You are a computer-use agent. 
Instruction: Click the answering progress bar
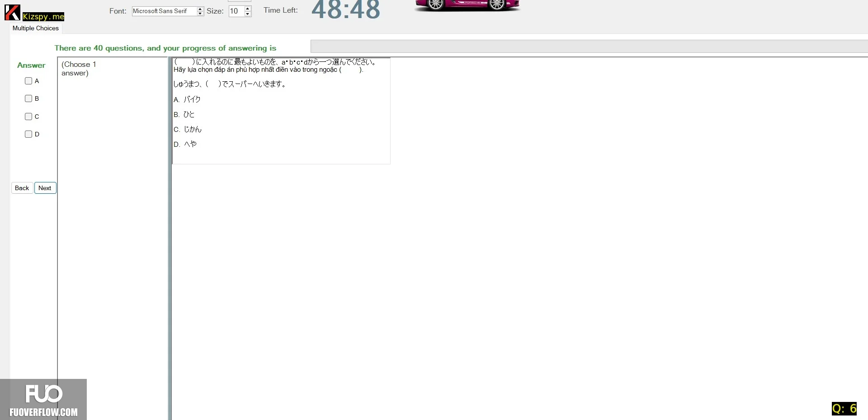pyautogui.click(x=589, y=46)
